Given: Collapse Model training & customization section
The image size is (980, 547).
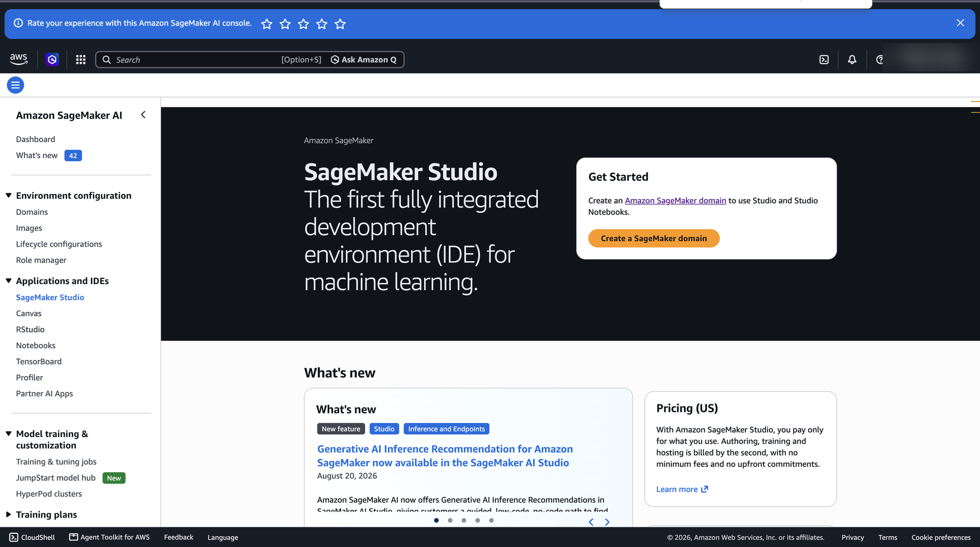Looking at the screenshot, I should click(9, 434).
